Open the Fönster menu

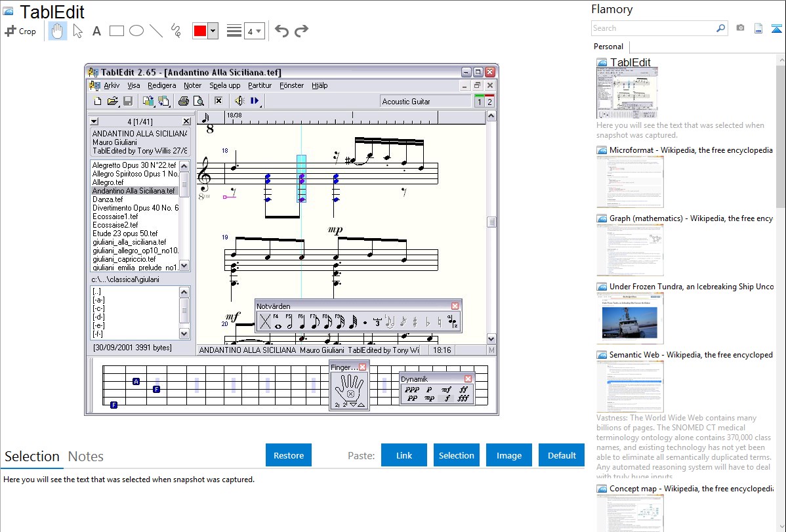point(292,86)
